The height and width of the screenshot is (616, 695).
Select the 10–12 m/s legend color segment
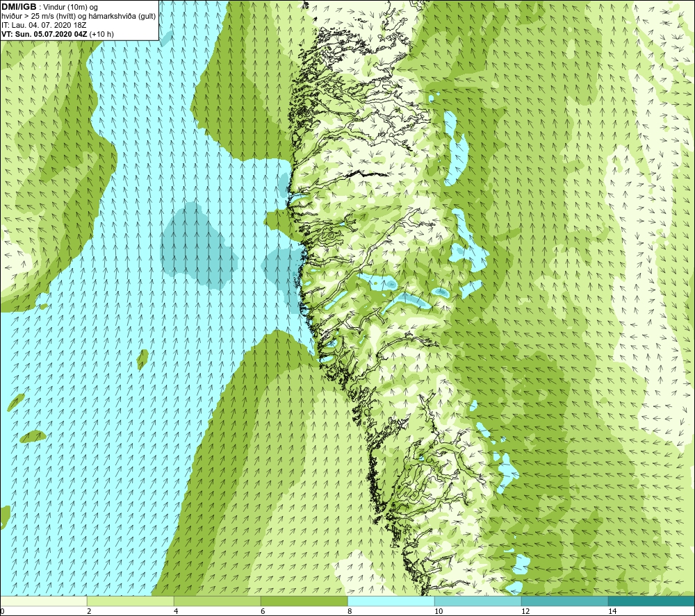click(478, 601)
